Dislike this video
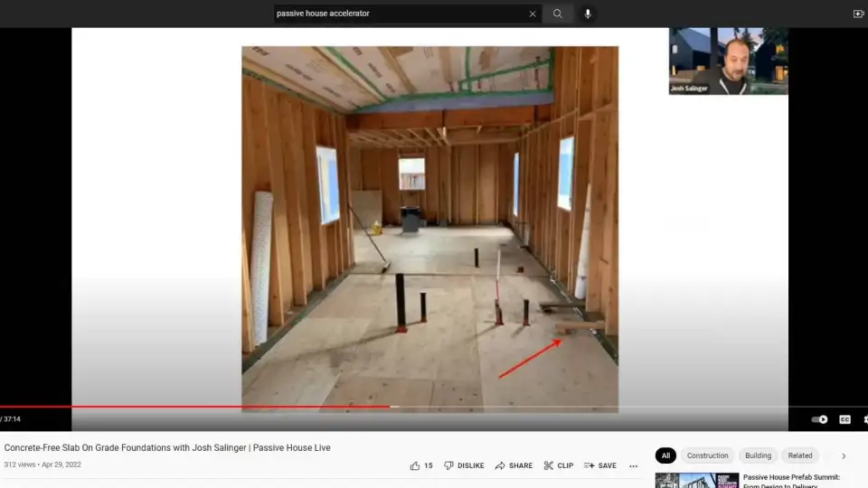The width and height of the screenshot is (868, 488). pyautogui.click(x=464, y=465)
